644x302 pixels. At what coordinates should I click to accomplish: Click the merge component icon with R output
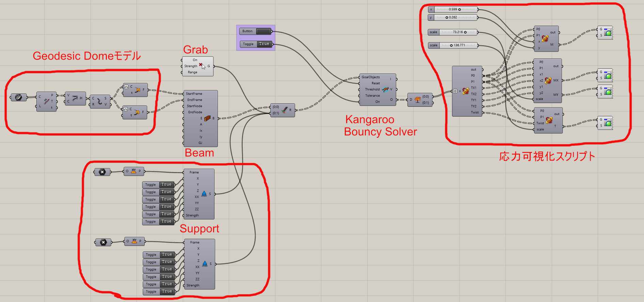click(x=284, y=110)
